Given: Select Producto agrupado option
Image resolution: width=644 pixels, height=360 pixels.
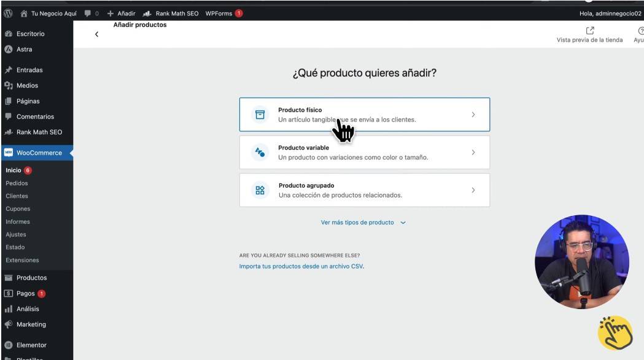Looking at the screenshot, I should pos(365,190).
